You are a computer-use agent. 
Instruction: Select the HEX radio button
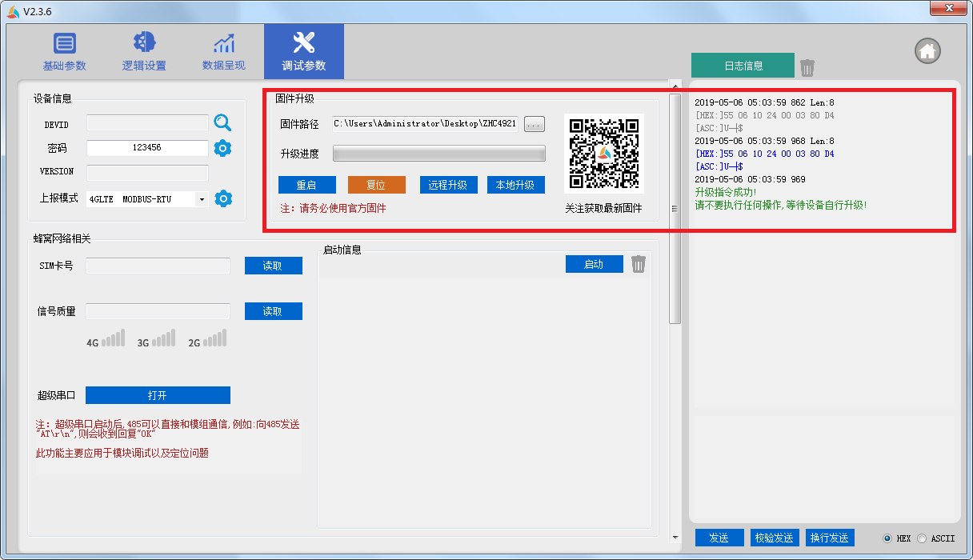coord(887,538)
